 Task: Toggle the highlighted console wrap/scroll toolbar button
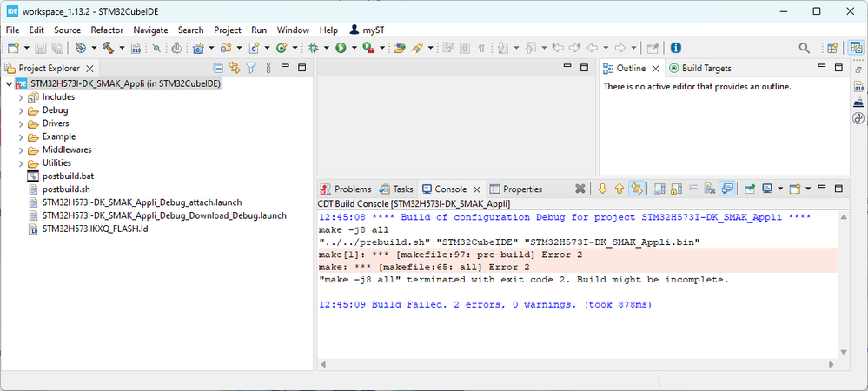pos(727,189)
